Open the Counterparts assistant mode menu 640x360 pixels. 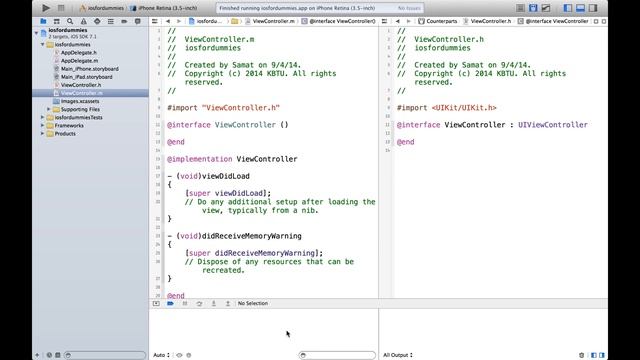point(438,21)
